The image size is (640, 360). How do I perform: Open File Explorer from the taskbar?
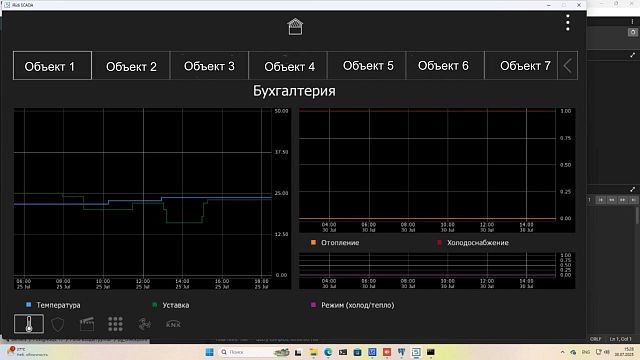click(313, 352)
